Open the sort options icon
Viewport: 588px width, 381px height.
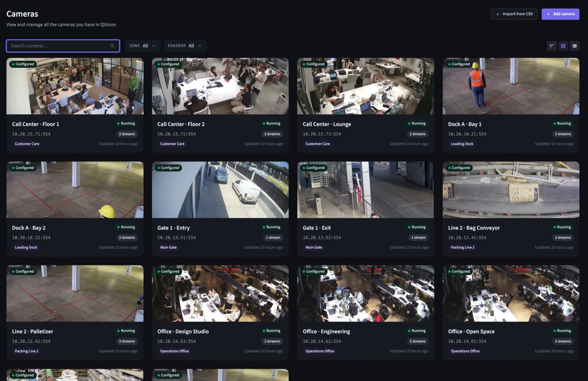coord(552,46)
